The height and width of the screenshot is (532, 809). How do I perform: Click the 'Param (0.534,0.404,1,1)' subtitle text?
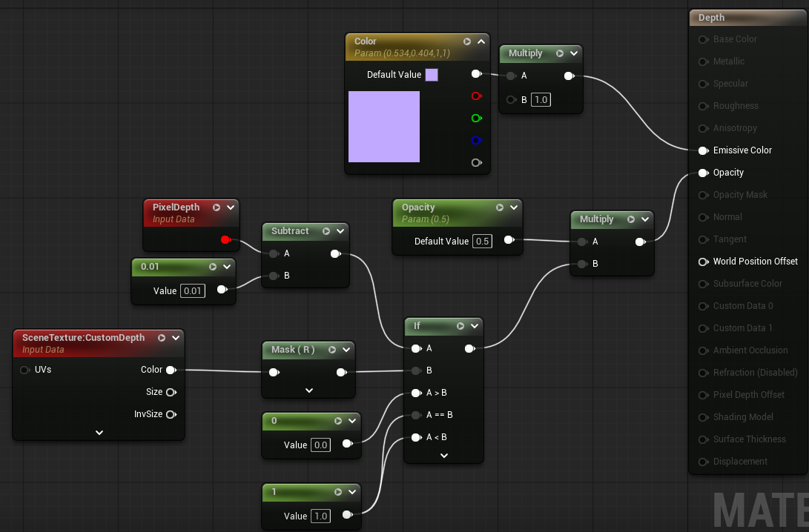pyautogui.click(x=402, y=53)
